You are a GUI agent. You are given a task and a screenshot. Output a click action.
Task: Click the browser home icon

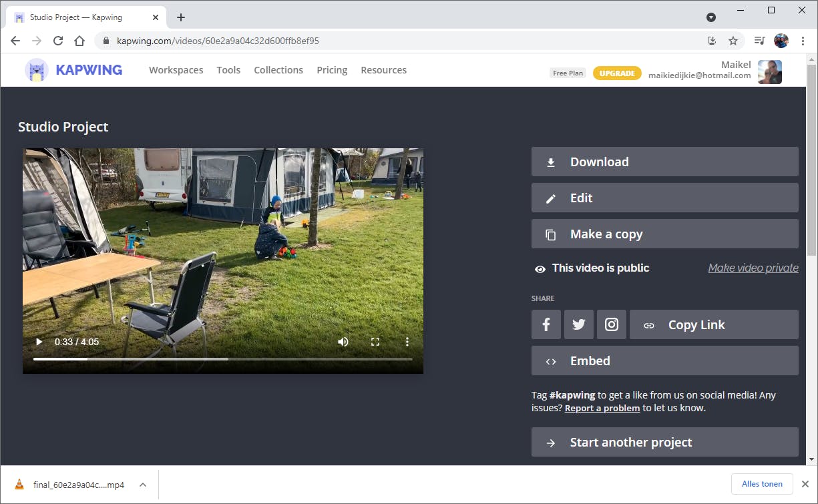79,41
